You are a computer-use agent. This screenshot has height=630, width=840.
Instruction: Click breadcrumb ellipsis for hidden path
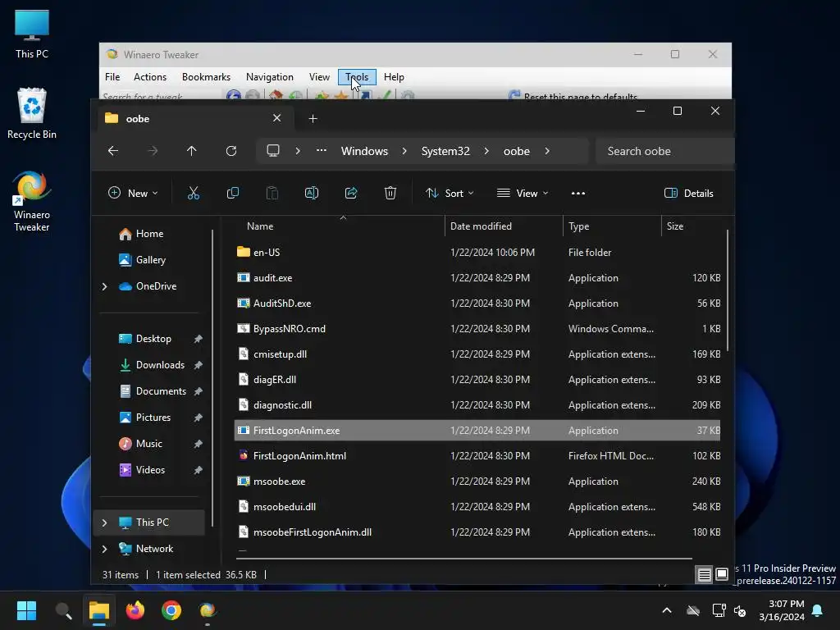pyautogui.click(x=322, y=151)
